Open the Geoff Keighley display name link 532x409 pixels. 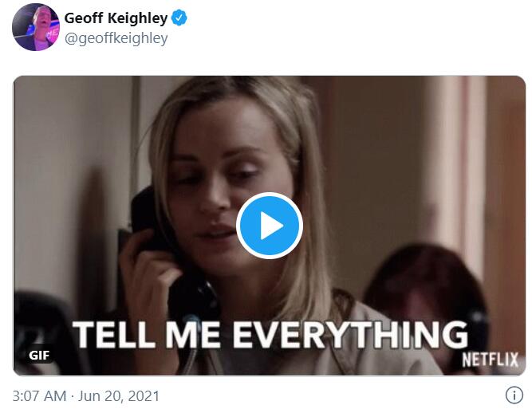[x=116, y=18]
